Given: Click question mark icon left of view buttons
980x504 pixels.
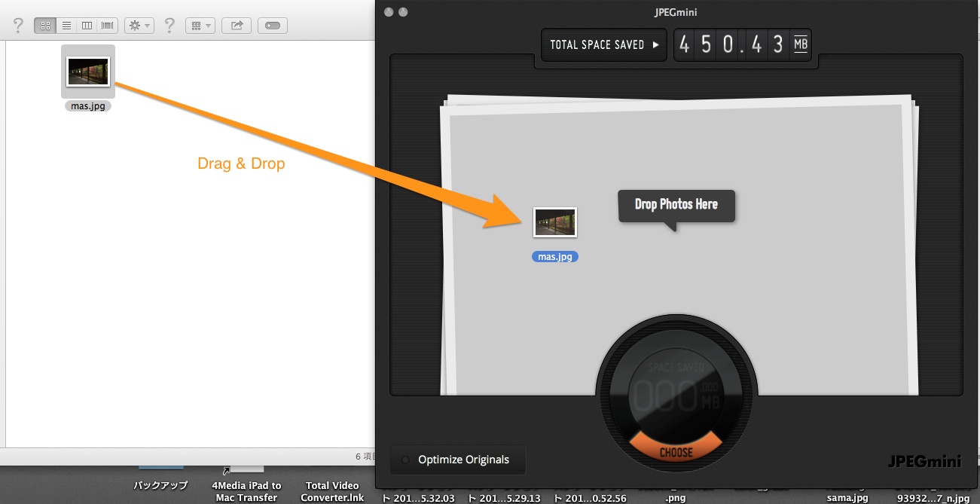Looking at the screenshot, I should (x=19, y=26).
